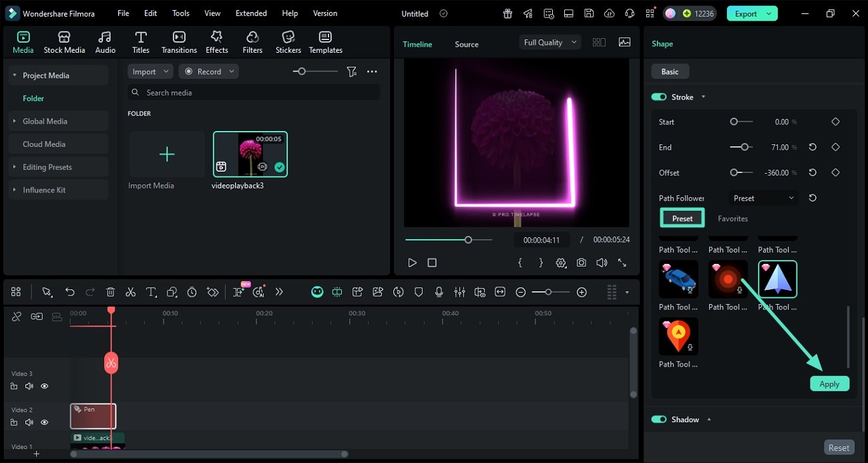Disable the Stroke toggle

click(659, 97)
